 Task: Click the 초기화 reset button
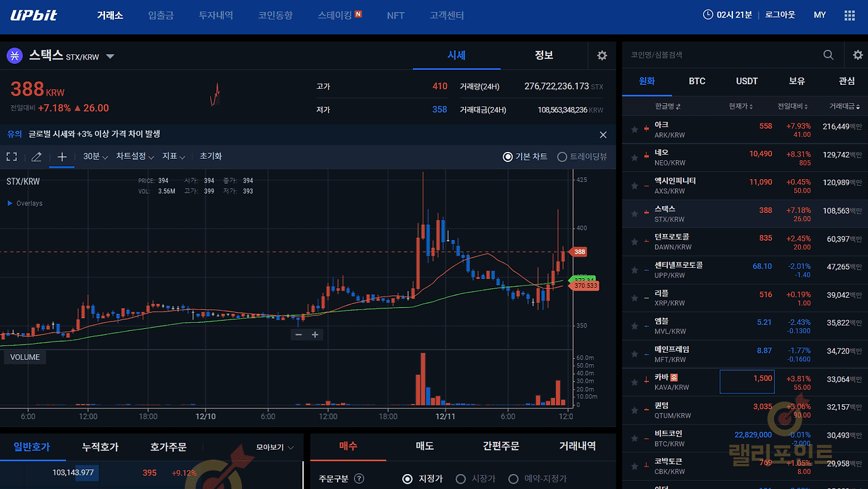210,157
